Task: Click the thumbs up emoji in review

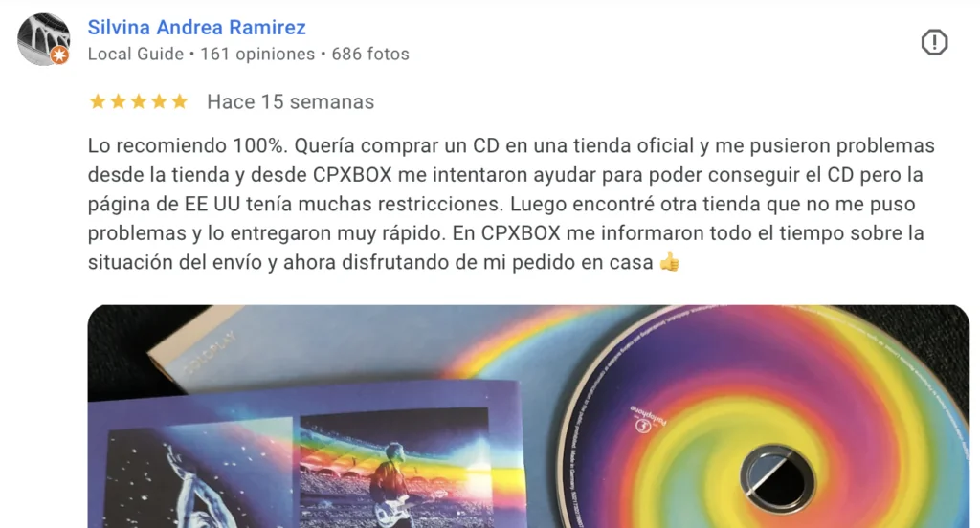Action: pyautogui.click(x=669, y=261)
